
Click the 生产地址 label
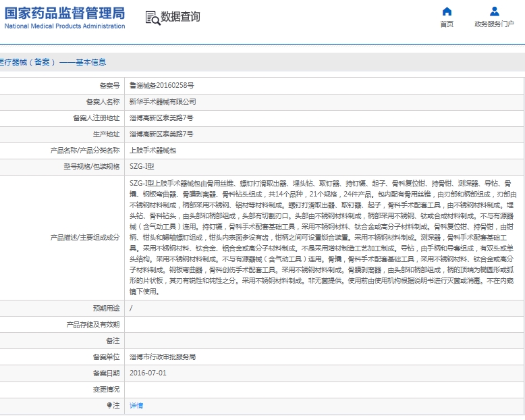[106, 134]
